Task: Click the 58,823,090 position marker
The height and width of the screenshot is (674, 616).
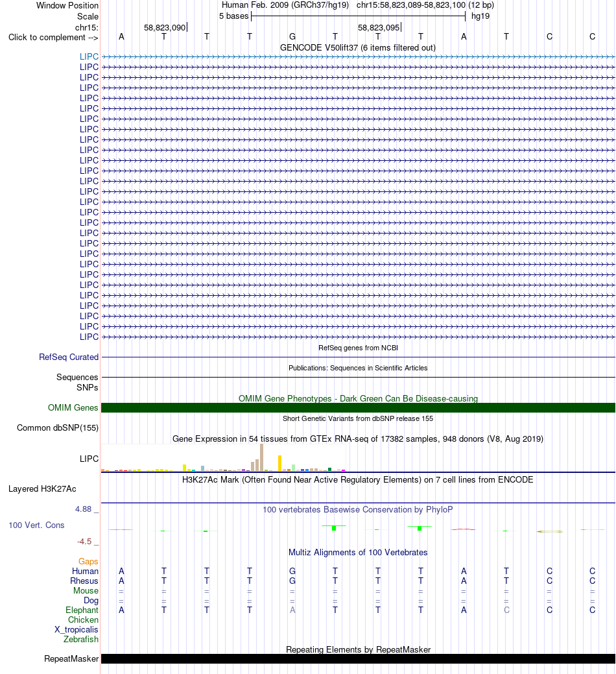Action: point(165,27)
